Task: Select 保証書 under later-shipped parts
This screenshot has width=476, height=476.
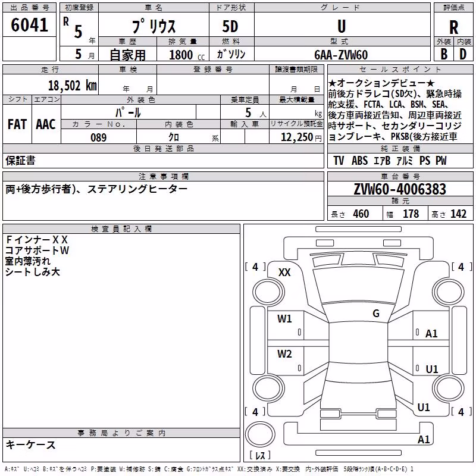Action: [20, 160]
